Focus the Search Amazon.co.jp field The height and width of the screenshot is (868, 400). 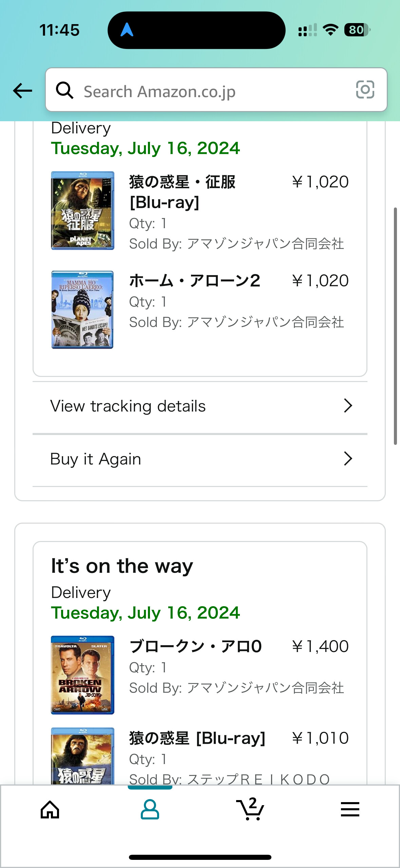point(210,91)
